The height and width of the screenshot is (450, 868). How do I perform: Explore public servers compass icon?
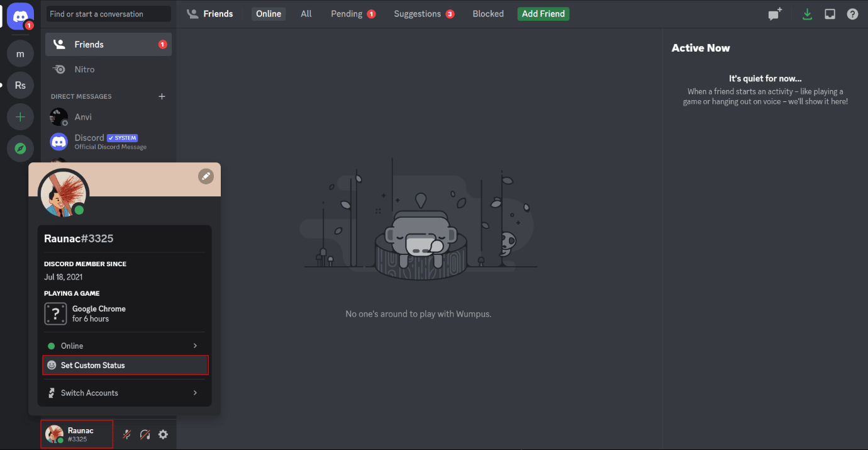tap(20, 149)
